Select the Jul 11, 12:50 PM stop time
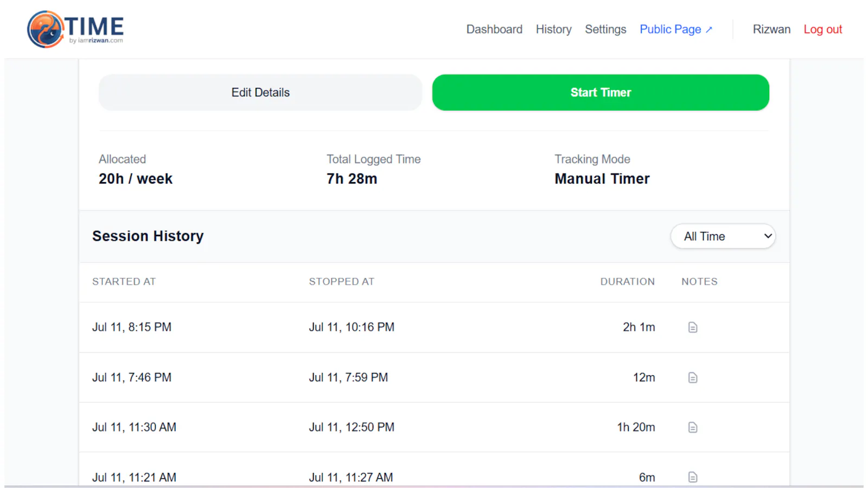The image size is (868, 488). [x=352, y=427]
